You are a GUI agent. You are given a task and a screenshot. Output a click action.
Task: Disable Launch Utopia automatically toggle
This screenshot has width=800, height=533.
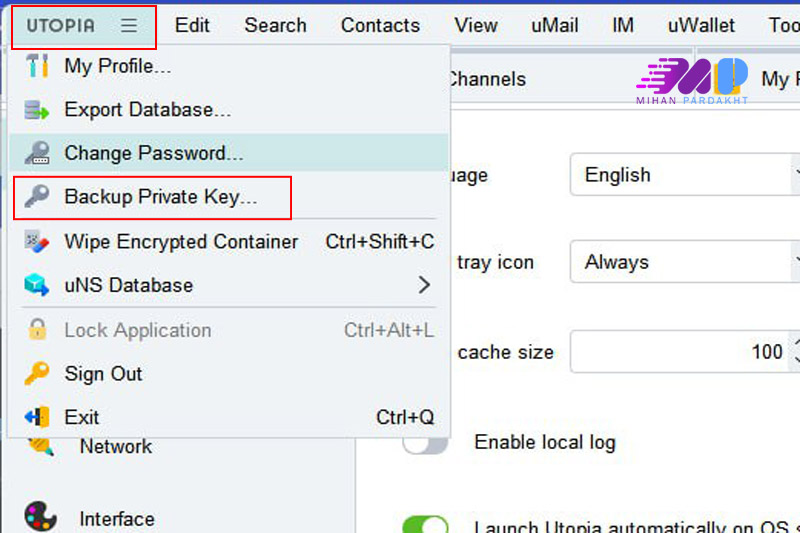[x=425, y=526]
